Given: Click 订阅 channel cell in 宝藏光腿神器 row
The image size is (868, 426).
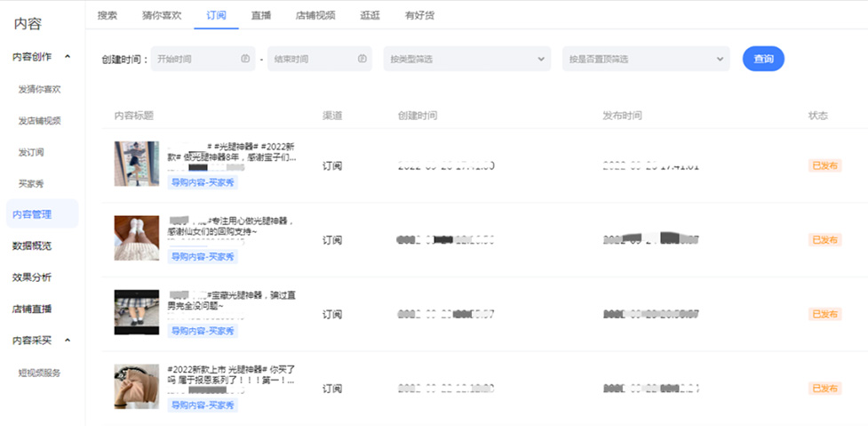Looking at the screenshot, I should [x=332, y=314].
